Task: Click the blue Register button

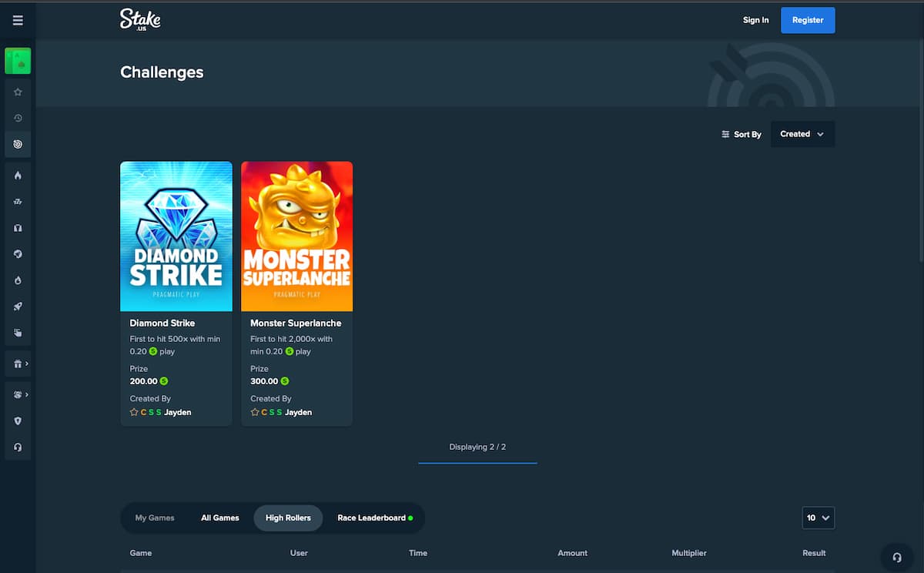Action: [x=808, y=20]
